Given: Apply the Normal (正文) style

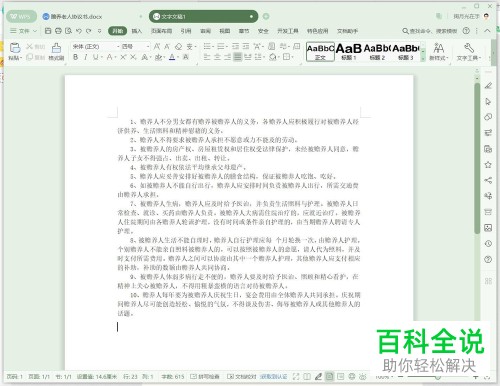Looking at the screenshot, I should (320, 52).
